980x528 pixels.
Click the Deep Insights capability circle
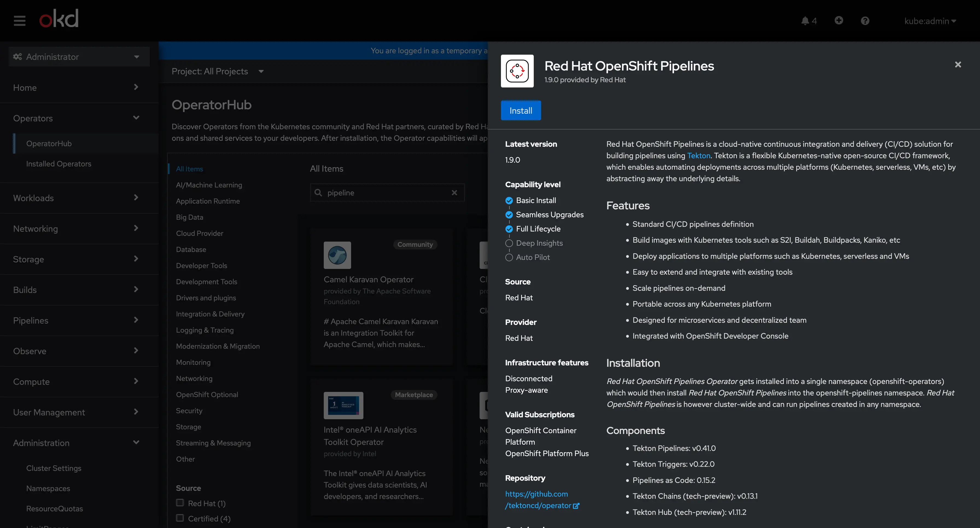[509, 243]
